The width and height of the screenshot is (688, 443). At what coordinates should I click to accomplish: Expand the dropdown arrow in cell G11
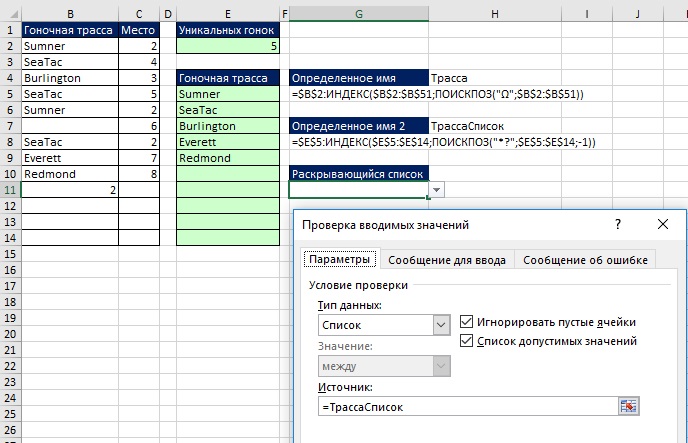[436, 189]
